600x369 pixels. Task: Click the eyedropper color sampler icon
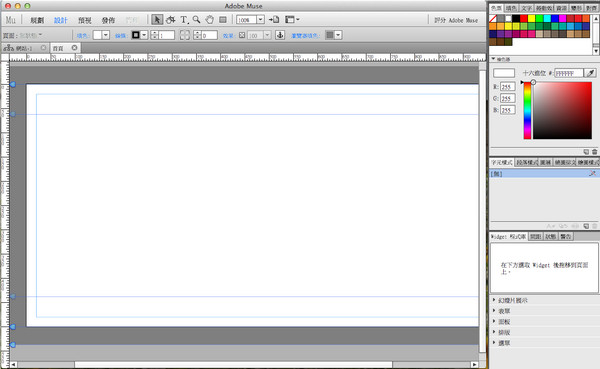pos(590,73)
